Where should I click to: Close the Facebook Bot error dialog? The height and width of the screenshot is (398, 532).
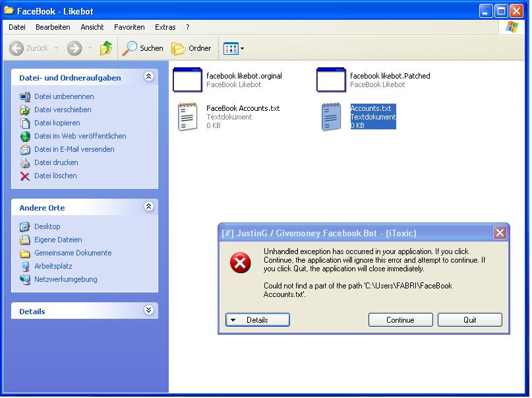(x=500, y=233)
